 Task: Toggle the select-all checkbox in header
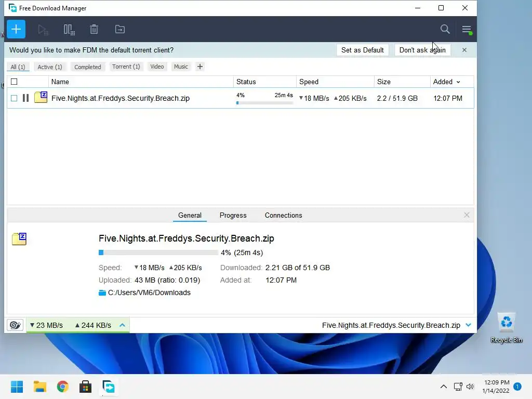point(14,82)
